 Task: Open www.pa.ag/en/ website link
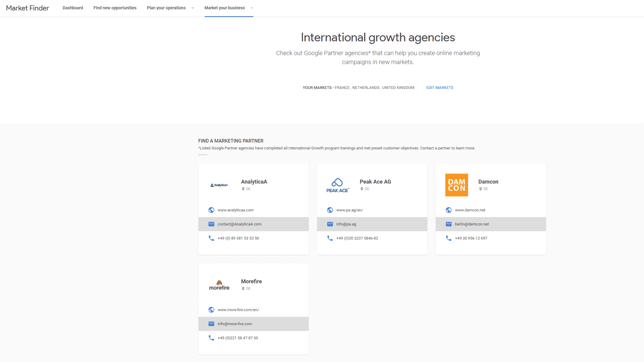pos(349,210)
